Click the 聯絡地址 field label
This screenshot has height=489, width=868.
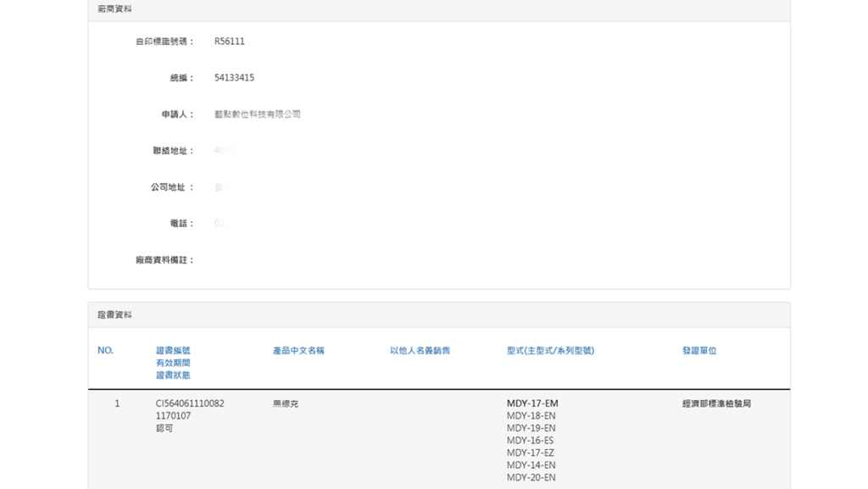coord(173,151)
